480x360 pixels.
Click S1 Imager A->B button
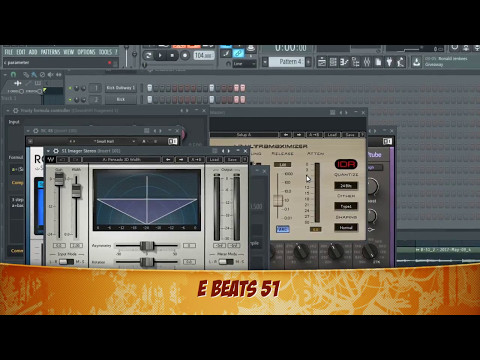196,160
